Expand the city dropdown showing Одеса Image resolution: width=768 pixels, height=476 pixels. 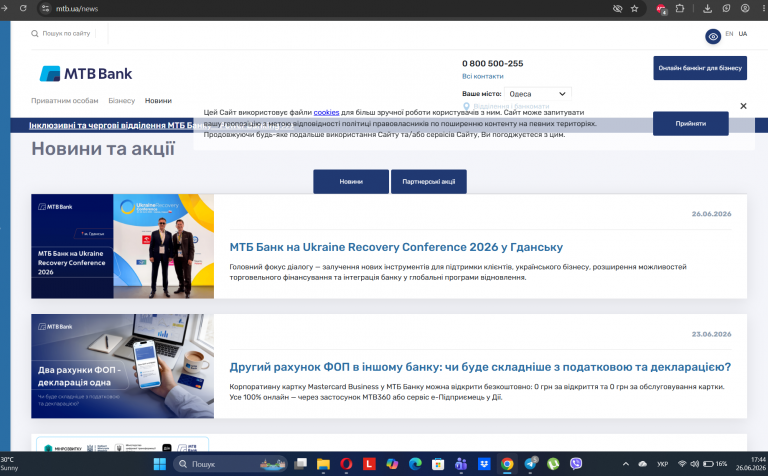[537, 94]
